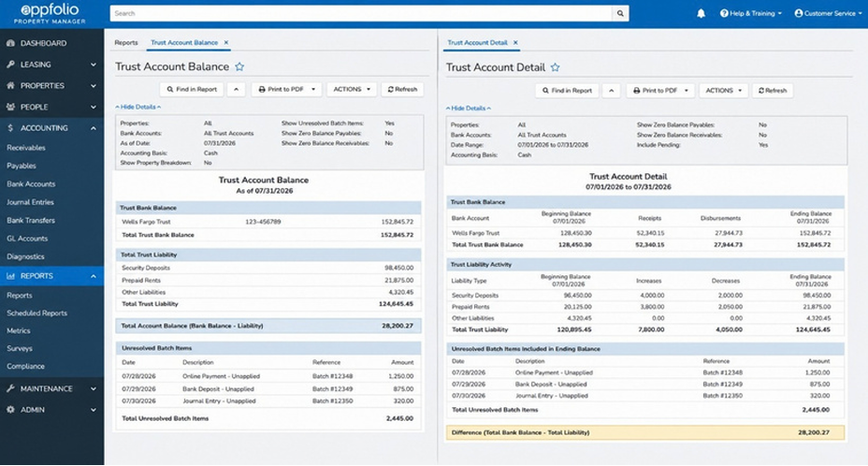The width and height of the screenshot is (868, 466).
Task: Open Bank Transfers in sidebar
Action: [x=31, y=220]
